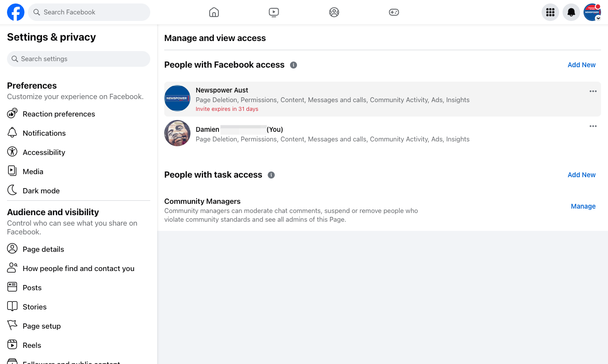Click Add New for Facebook access
608x364 pixels.
click(581, 65)
